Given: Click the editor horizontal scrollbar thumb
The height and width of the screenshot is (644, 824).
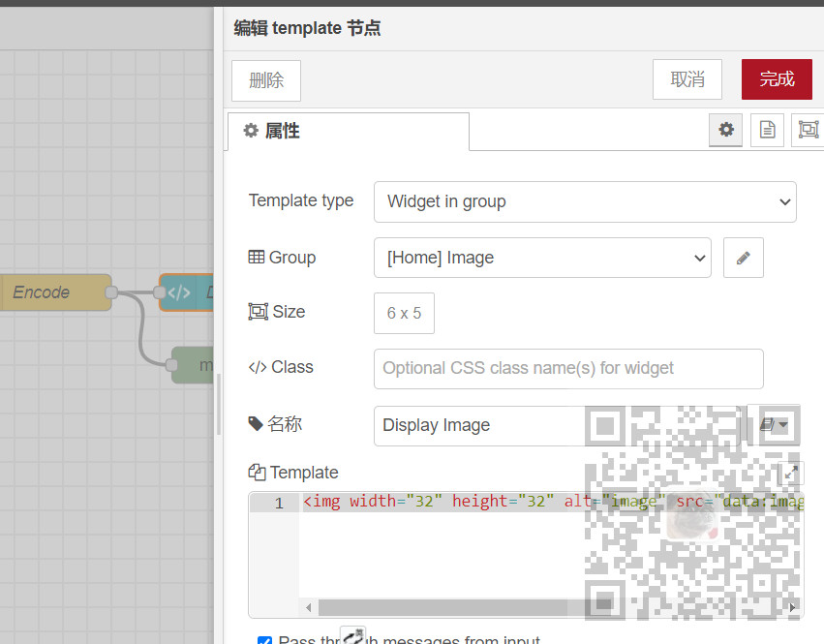Looking at the screenshot, I should tap(465, 608).
